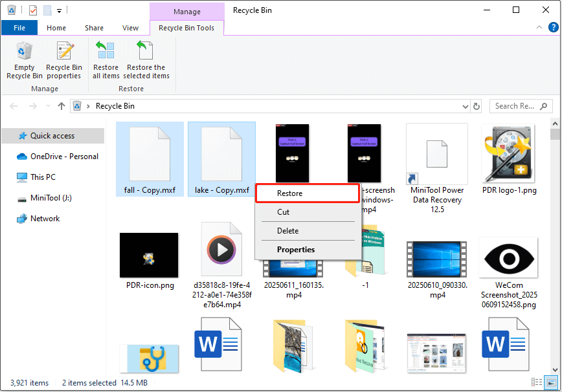Click New folder icon in title bar
Screen dimensions: 562x392
[47, 10]
